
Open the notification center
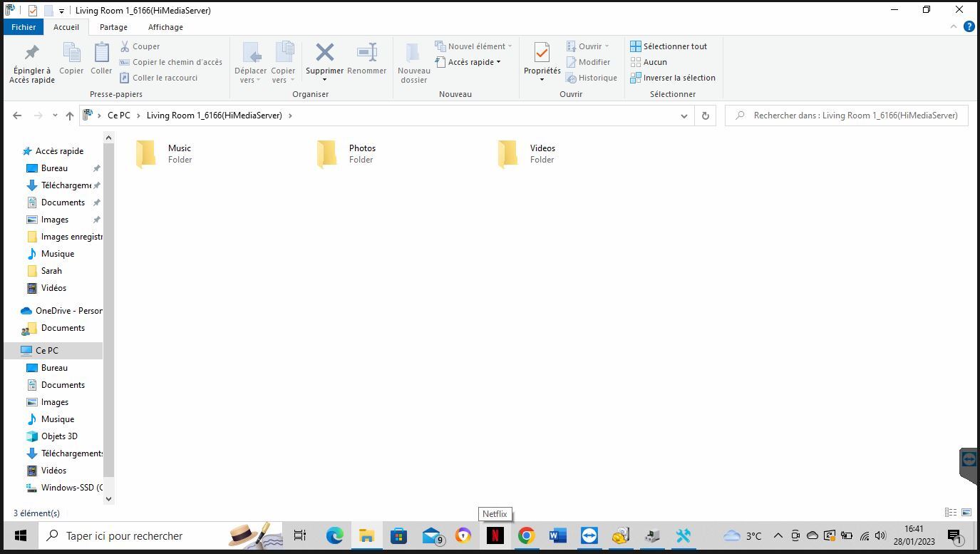click(956, 535)
